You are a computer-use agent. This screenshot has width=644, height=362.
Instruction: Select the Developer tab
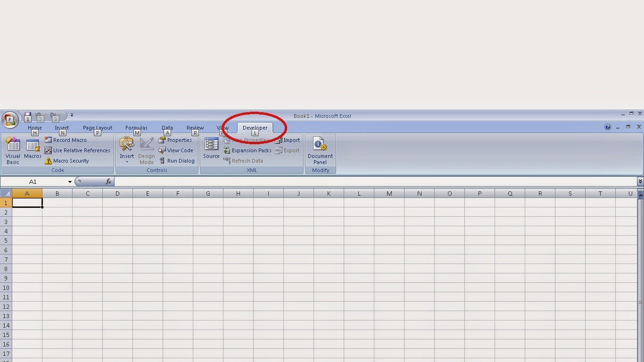[x=255, y=128]
